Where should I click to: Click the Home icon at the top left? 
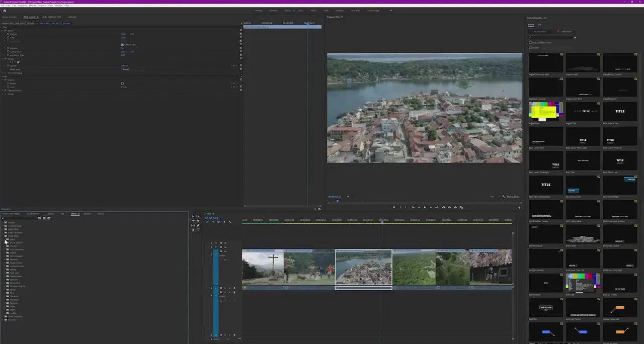click(x=5, y=10)
